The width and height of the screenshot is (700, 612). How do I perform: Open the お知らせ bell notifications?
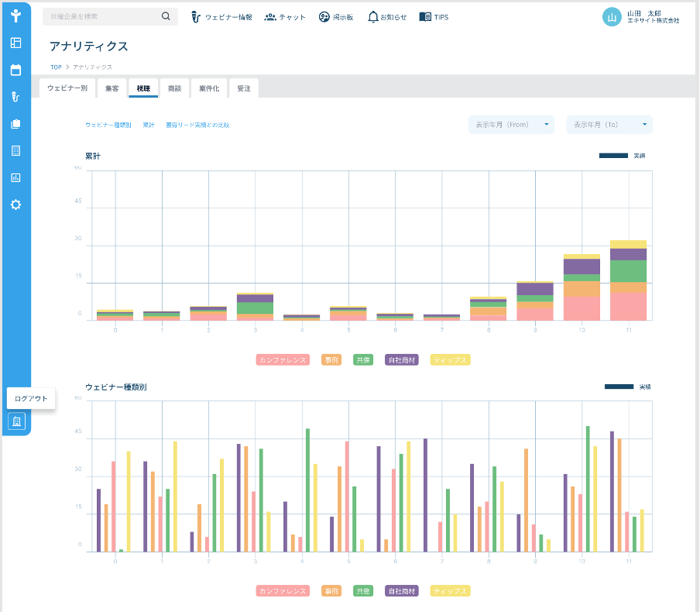pyautogui.click(x=387, y=17)
